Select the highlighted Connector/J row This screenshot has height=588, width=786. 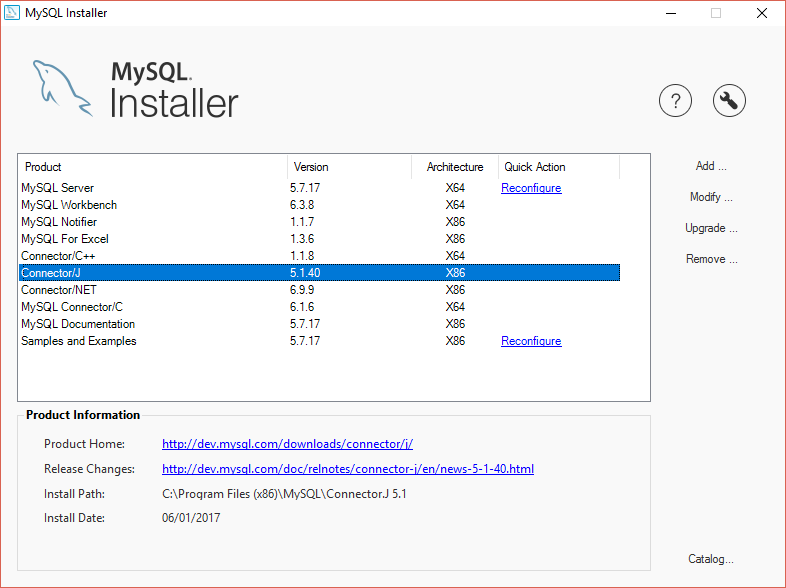point(319,273)
